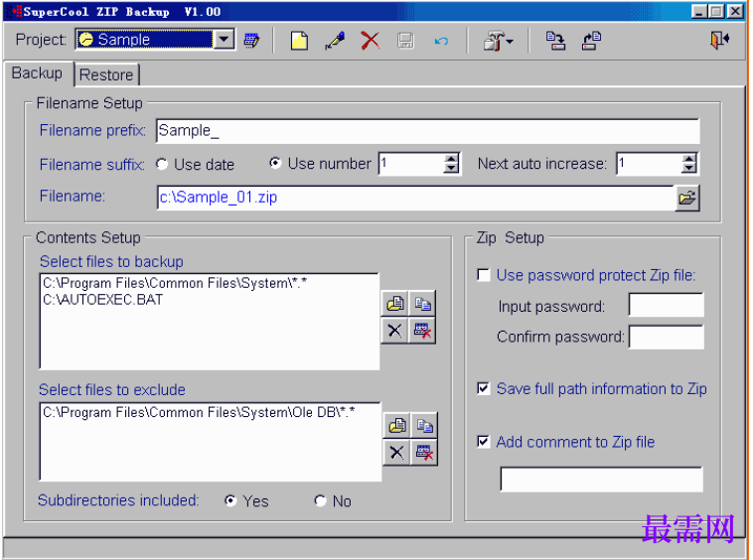The height and width of the screenshot is (560, 753).
Task: Click the Filename path field c:\Sample_01.zip
Action: [416, 198]
